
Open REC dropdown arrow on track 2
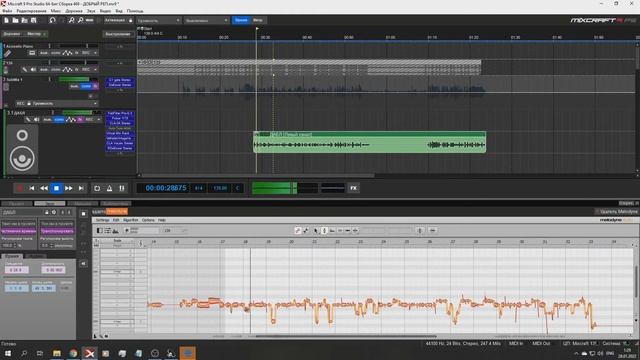(96, 70)
